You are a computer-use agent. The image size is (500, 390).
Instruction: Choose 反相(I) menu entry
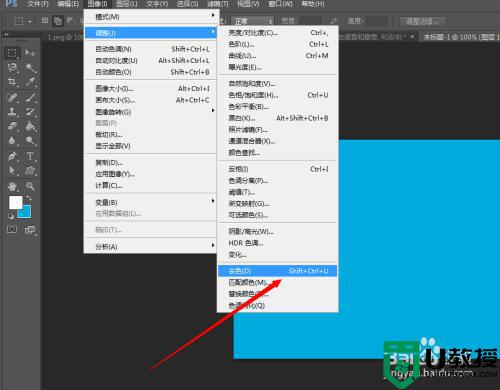point(277,169)
